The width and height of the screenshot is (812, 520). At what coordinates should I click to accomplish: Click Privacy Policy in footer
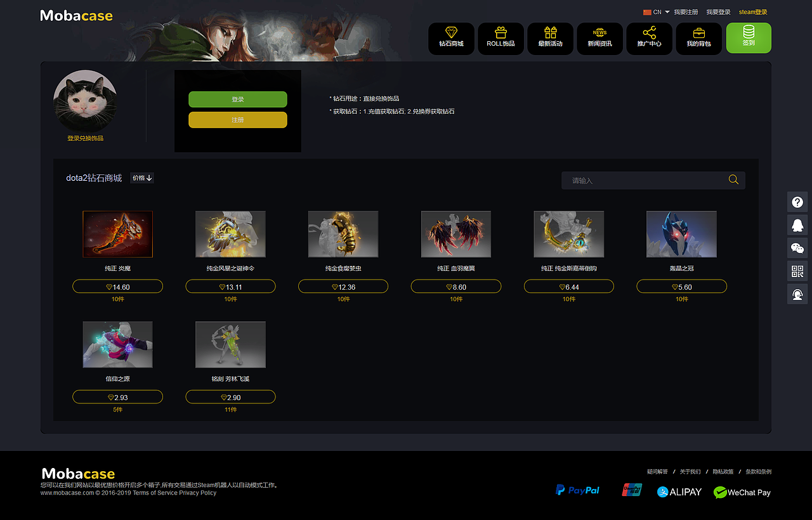tap(198, 493)
